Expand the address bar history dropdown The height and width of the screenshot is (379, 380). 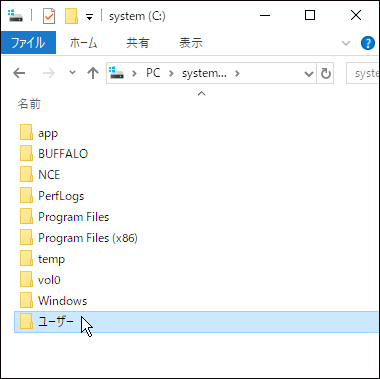click(x=309, y=73)
